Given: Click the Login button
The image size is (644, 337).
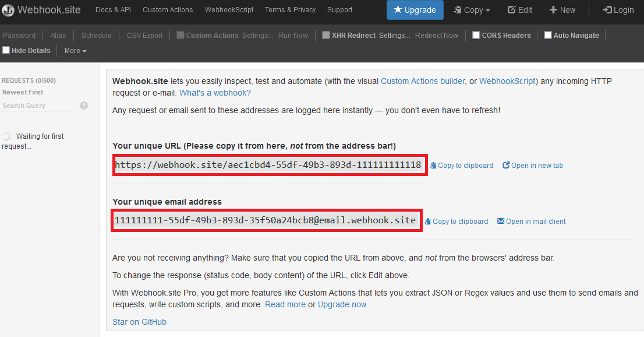Looking at the screenshot, I should point(618,10).
